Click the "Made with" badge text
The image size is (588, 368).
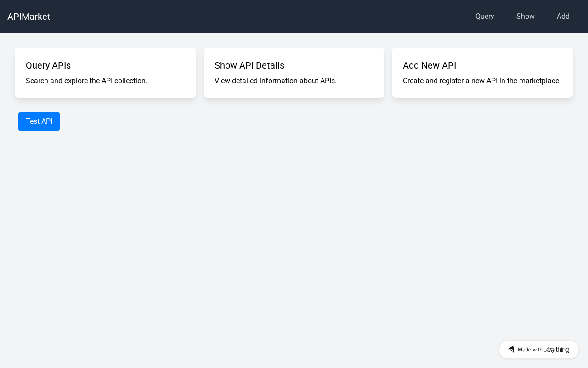point(530,350)
